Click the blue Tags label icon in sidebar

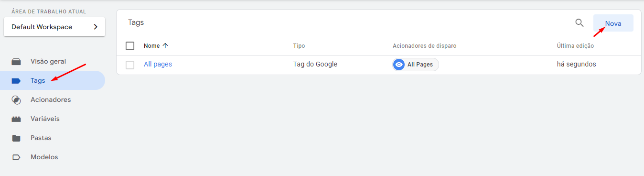pyautogui.click(x=16, y=81)
